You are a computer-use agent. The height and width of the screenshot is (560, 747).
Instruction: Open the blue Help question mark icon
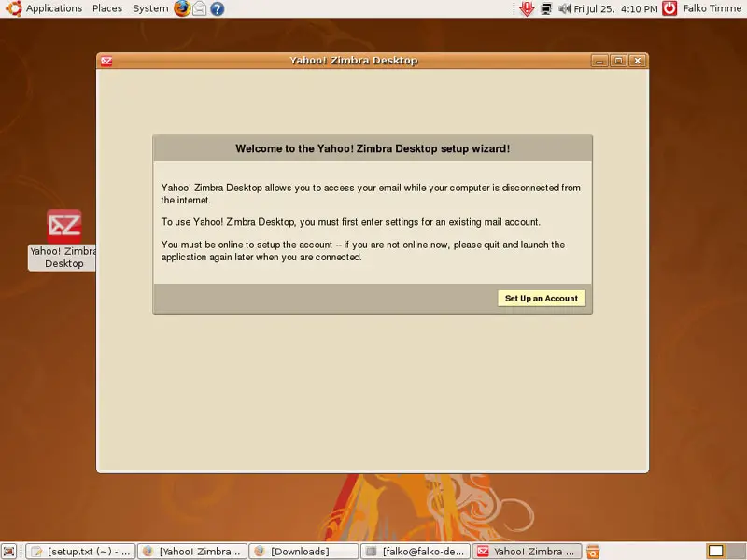coord(218,8)
